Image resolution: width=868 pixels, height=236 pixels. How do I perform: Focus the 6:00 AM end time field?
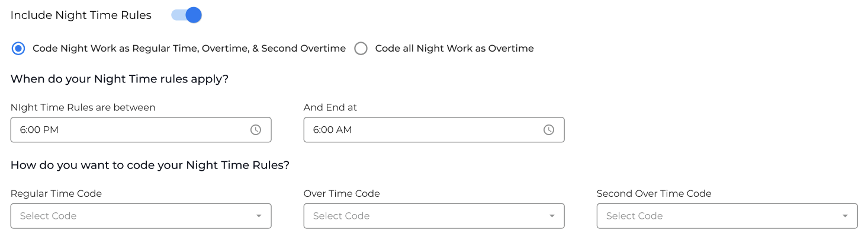coord(434,130)
